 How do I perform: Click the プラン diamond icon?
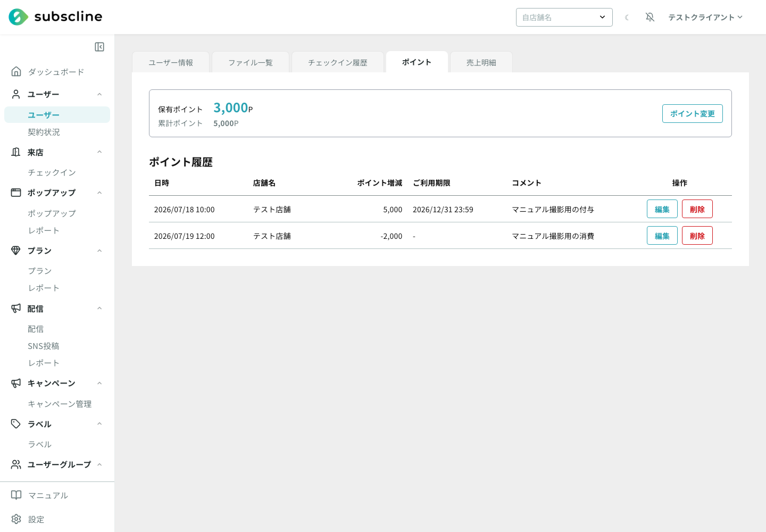coord(16,251)
